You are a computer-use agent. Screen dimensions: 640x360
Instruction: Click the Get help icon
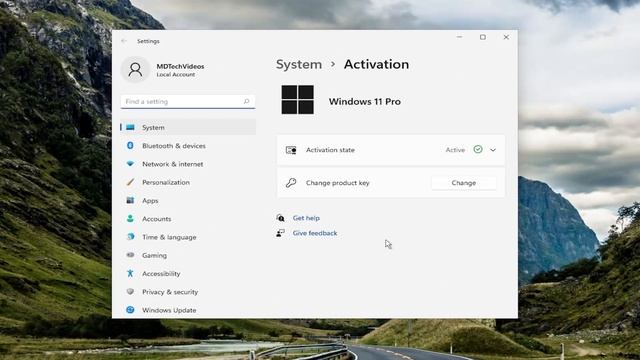(280, 218)
